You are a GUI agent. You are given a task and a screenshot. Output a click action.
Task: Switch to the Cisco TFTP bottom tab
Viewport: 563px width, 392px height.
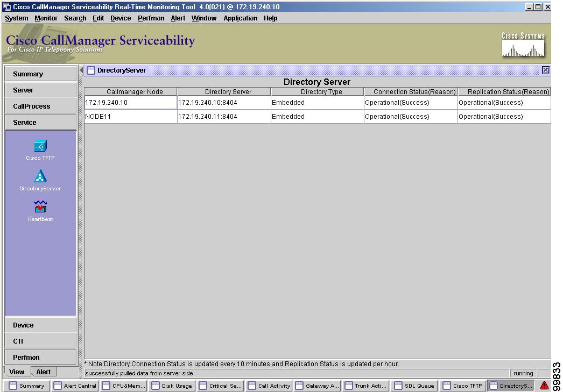click(x=463, y=386)
